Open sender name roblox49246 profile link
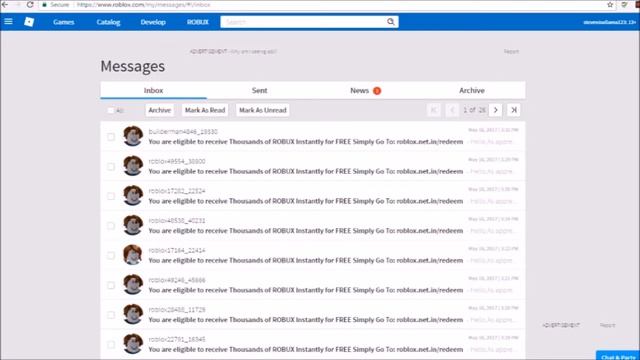The image size is (640, 360). point(177,280)
